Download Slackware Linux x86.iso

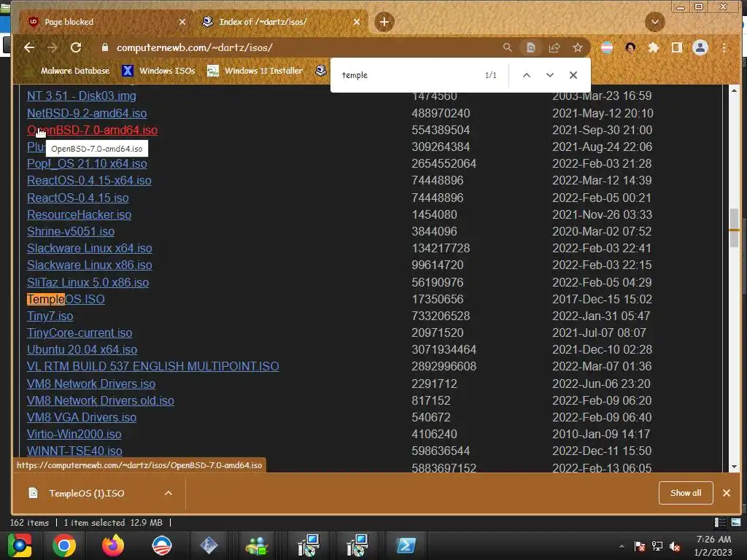tap(90, 265)
